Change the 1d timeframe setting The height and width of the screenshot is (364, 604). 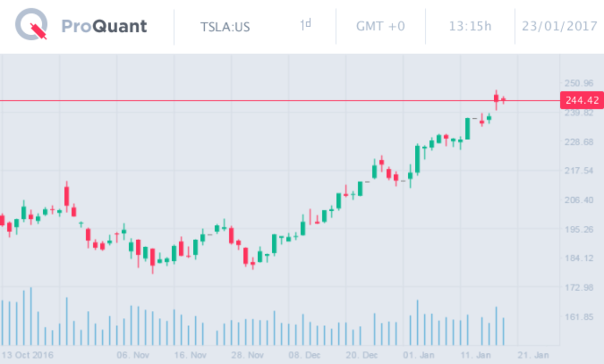pyautogui.click(x=306, y=25)
